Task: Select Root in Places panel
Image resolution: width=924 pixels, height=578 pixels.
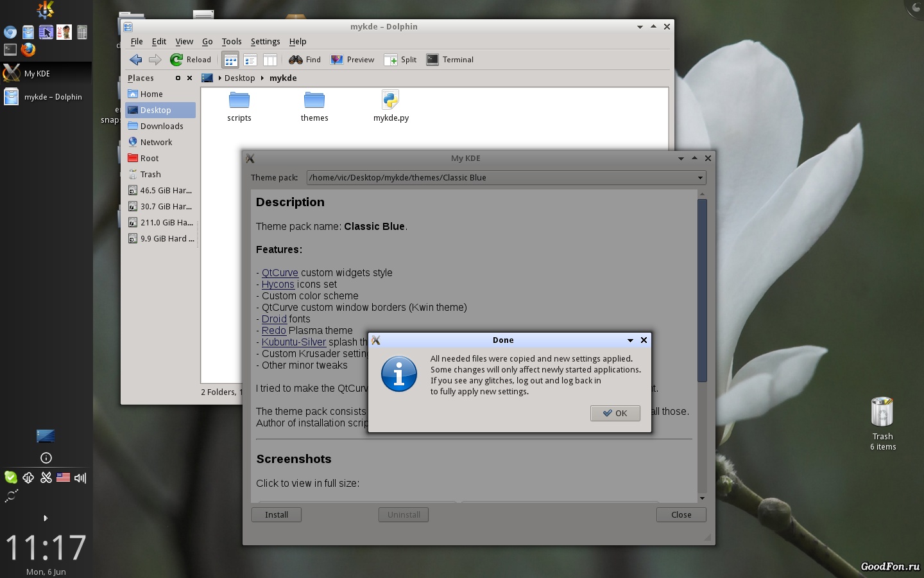Action: (160, 158)
